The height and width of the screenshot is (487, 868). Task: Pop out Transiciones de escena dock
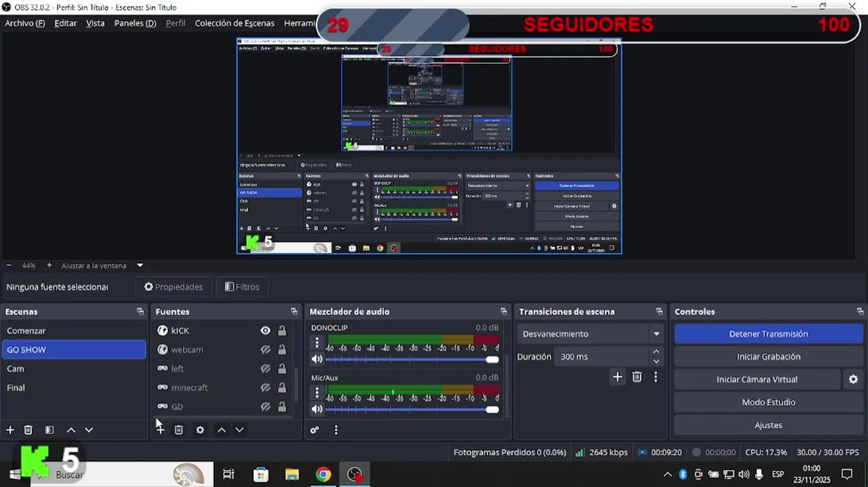pos(659,312)
